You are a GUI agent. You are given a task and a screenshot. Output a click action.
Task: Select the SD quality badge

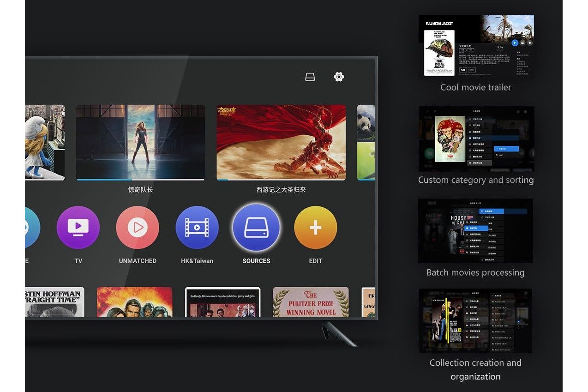pyautogui.click(x=463, y=70)
